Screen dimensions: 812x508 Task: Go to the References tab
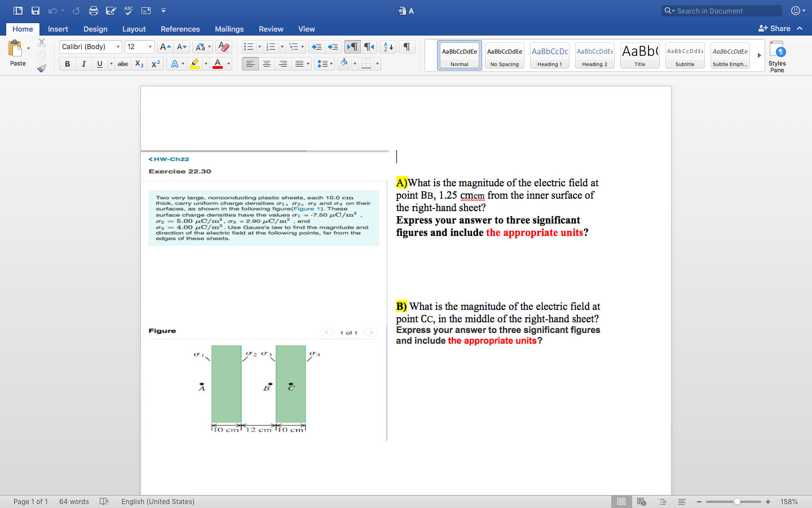(180, 29)
